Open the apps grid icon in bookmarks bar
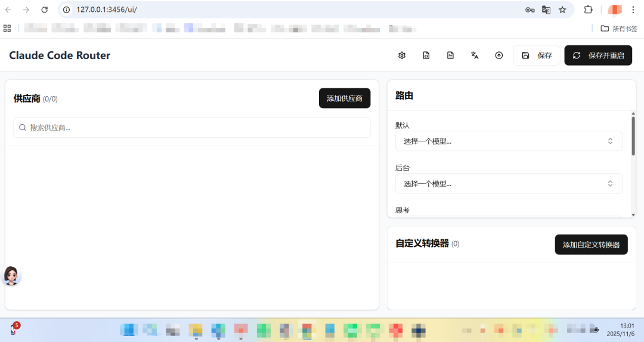Image resolution: width=644 pixels, height=342 pixels. pos(7,29)
